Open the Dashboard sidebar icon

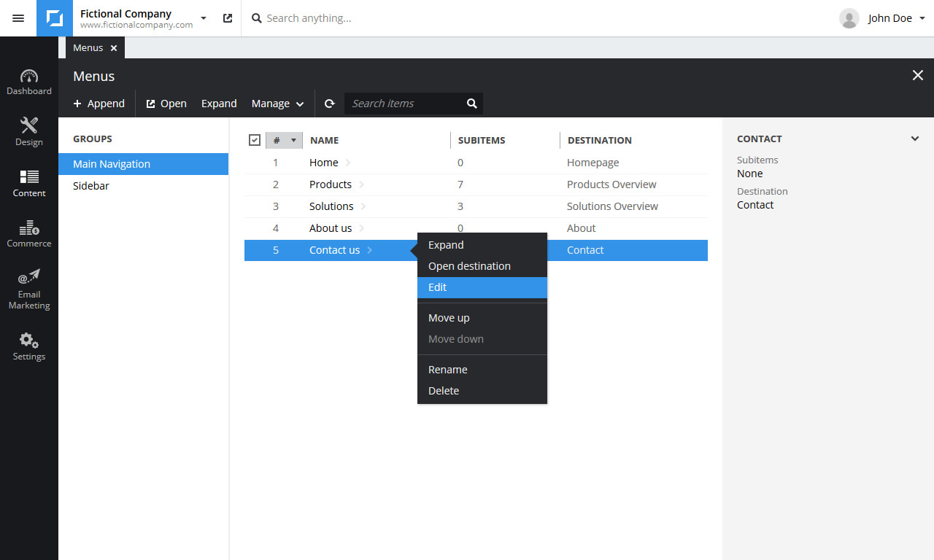pos(29,82)
